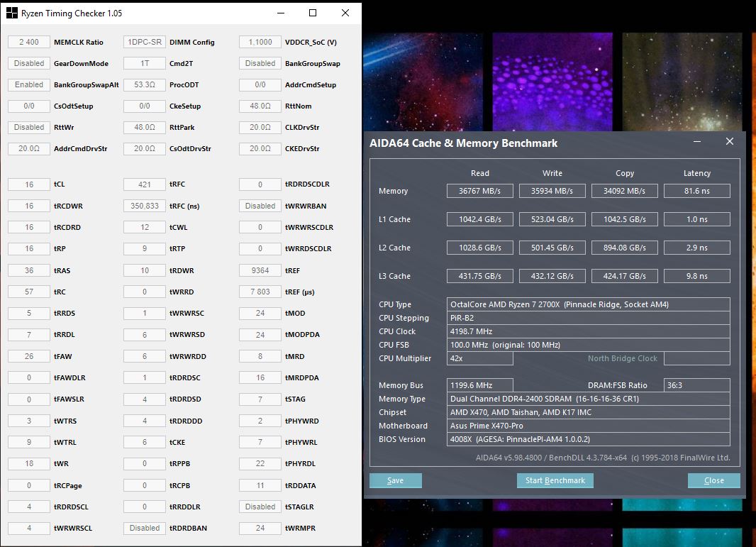Click the tRFC value 421
Image resolution: width=756 pixels, height=547 pixels.
[145, 184]
